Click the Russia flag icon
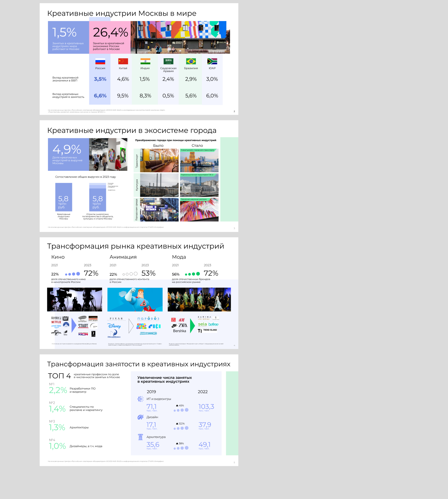The height and width of the screenshot is (499, 448). coord(100,61)
